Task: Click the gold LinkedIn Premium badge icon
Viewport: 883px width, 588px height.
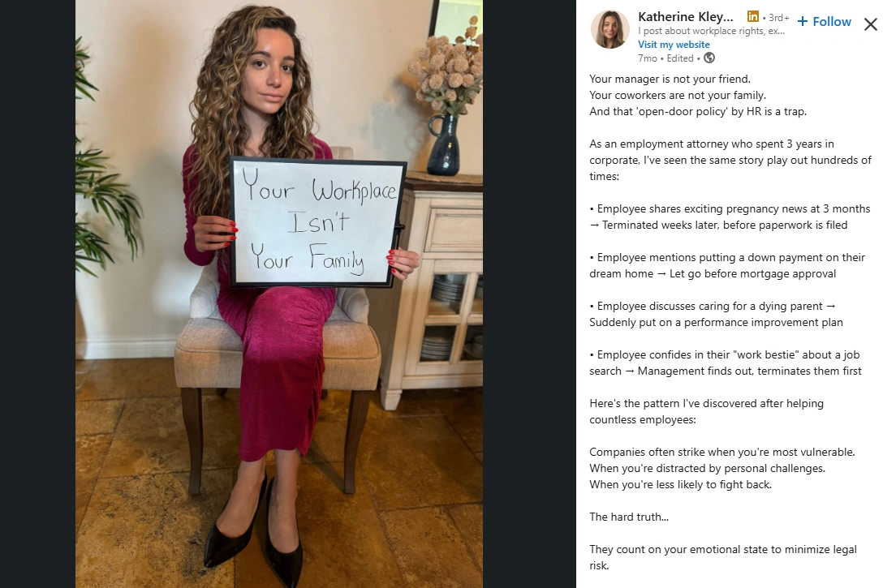Action: tap(753, 16)
